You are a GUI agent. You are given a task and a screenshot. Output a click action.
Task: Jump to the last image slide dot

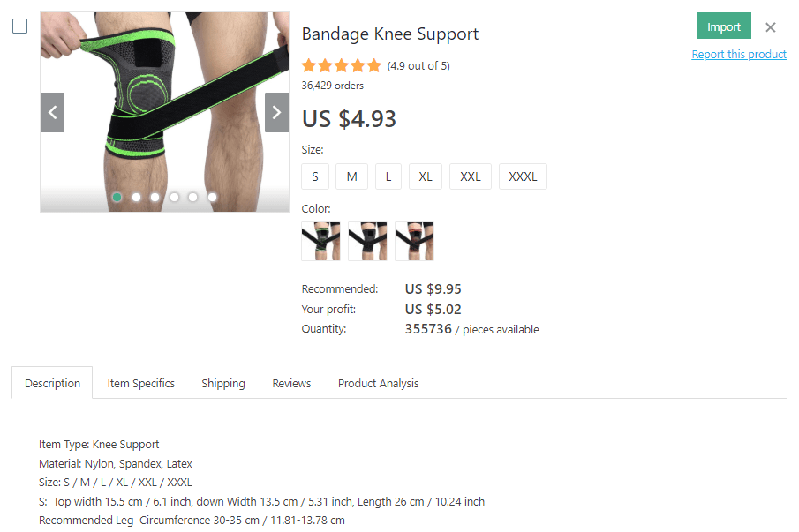tap(212, 197)
